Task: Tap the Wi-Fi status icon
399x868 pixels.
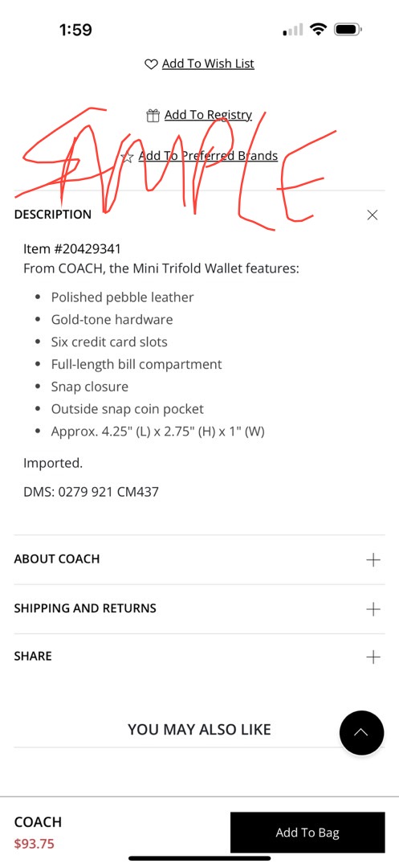Action: (318, 30)
